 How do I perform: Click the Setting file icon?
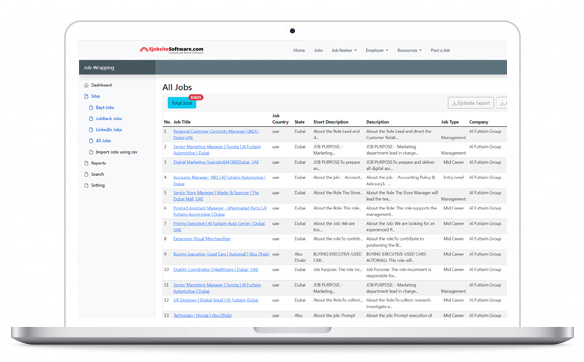coord(86,185)
